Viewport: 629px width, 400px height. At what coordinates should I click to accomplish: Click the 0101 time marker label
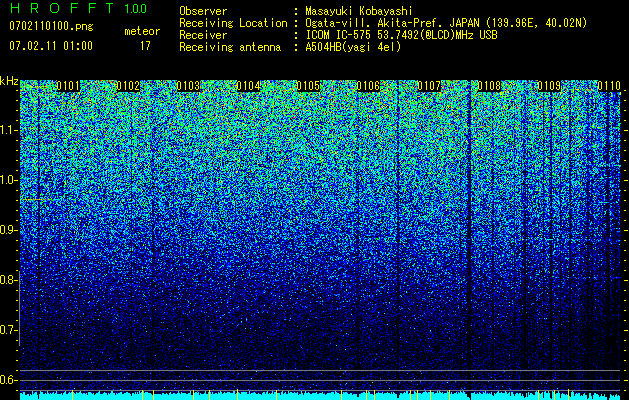(x=68, y=86)
